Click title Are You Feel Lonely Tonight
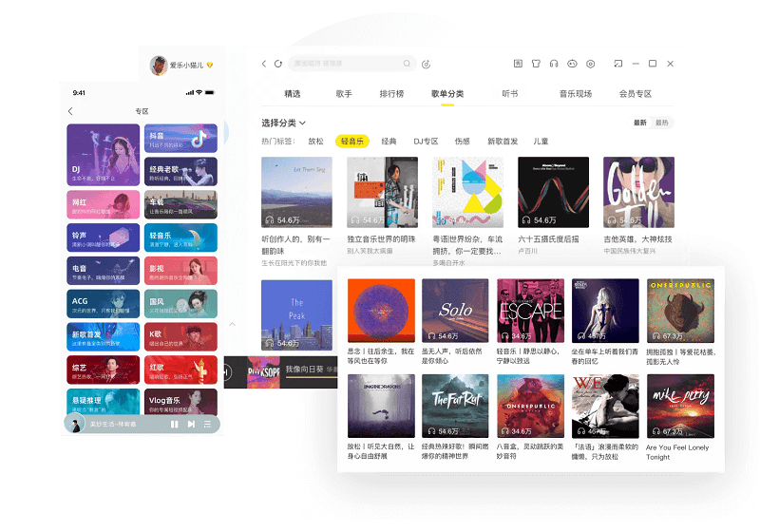The image size is (760, 532). [x=677, y=452]
